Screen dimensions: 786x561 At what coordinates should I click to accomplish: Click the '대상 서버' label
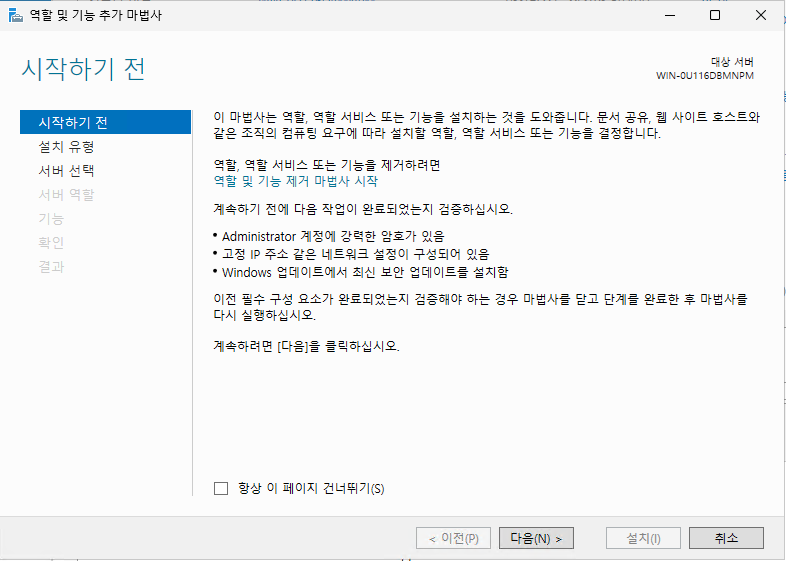point(732,62)
